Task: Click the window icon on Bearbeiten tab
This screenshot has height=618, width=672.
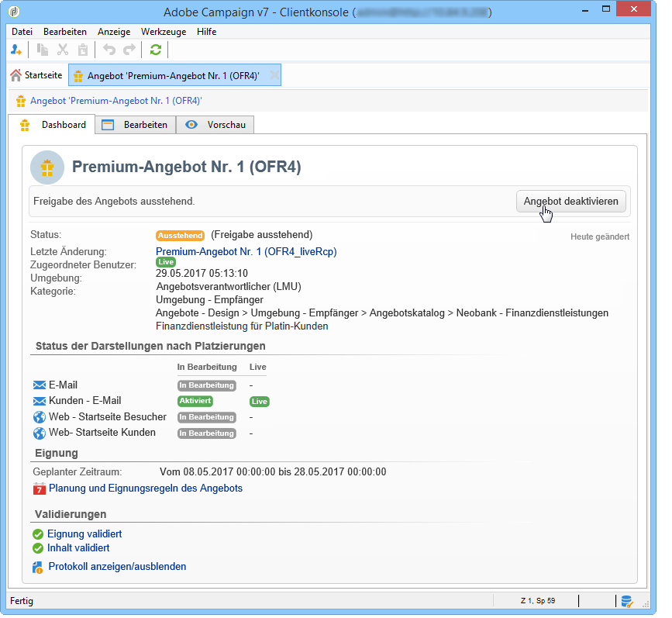Action: tap(108, 125)
